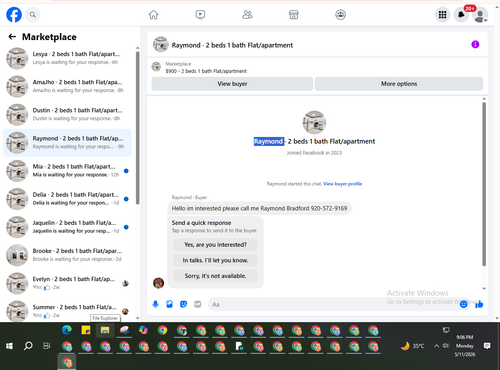Open the GIF picker icon
Viewport: 500px width, 370px height.
(x=198, y=304)
